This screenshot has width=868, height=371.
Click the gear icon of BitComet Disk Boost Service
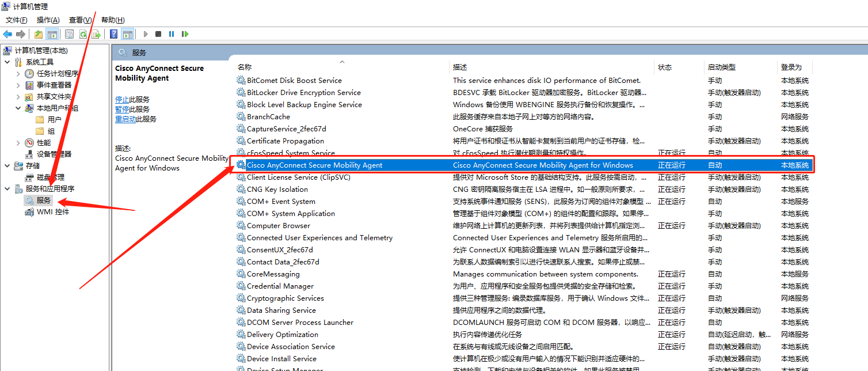point(241,80)
